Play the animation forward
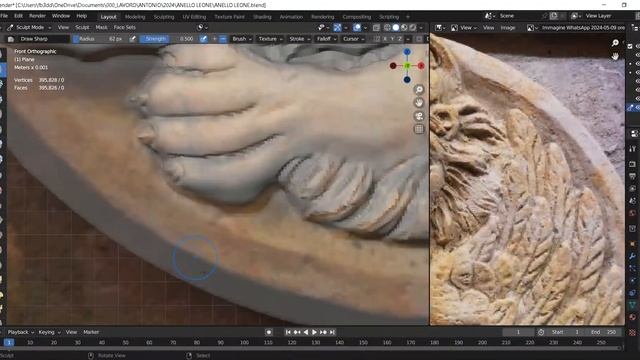 click(x=314, y=332)
